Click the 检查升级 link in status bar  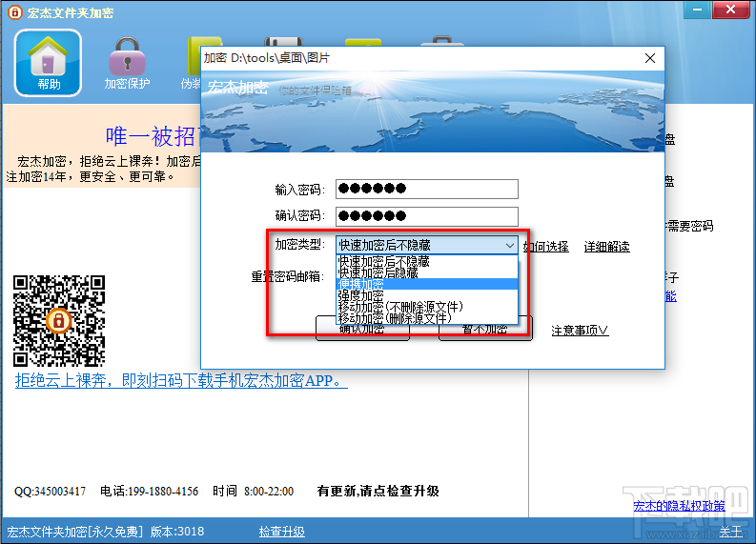(x=281, y=532)
